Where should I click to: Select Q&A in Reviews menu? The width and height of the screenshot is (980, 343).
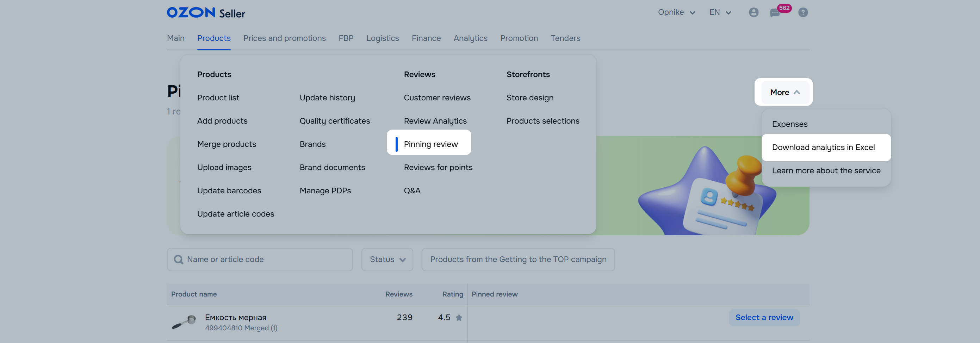click(412, 191)
